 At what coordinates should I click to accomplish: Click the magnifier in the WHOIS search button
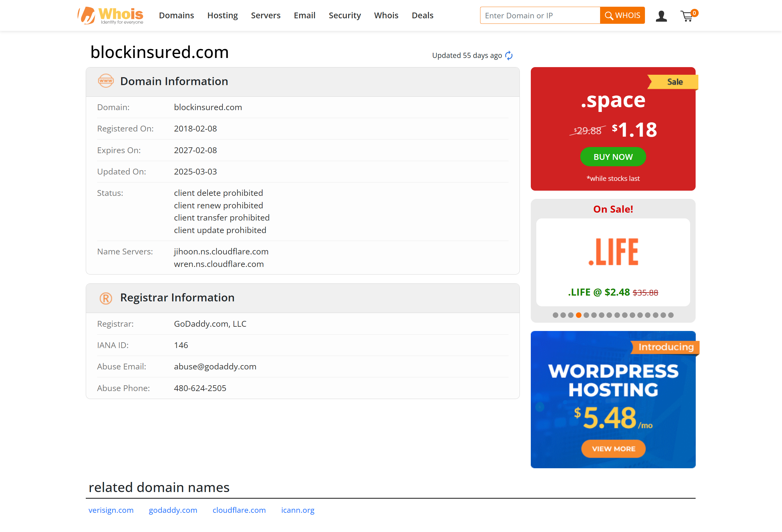point(609,15)
